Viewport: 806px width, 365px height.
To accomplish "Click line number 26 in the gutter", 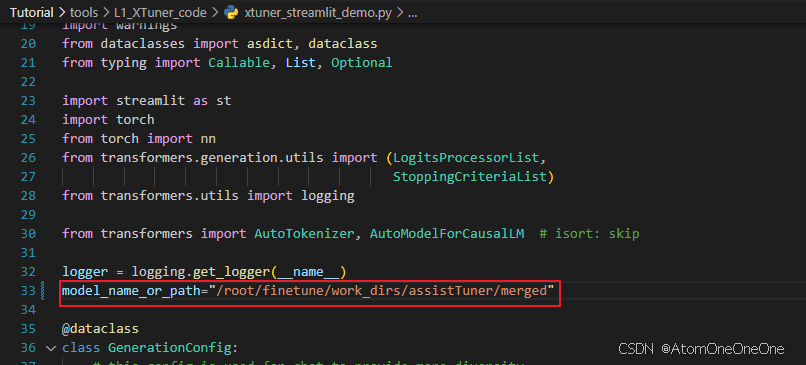I will pyautogui.click(x=28, y=157).
